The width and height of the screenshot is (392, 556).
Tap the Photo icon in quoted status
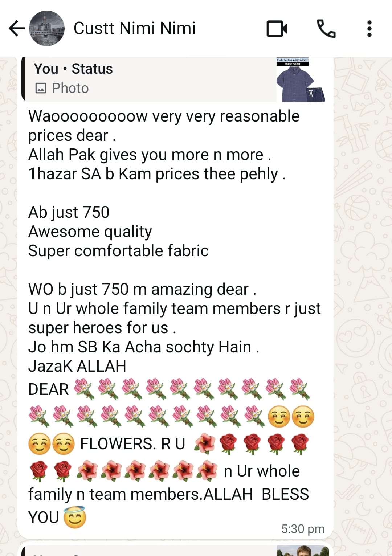coord(41,88)
